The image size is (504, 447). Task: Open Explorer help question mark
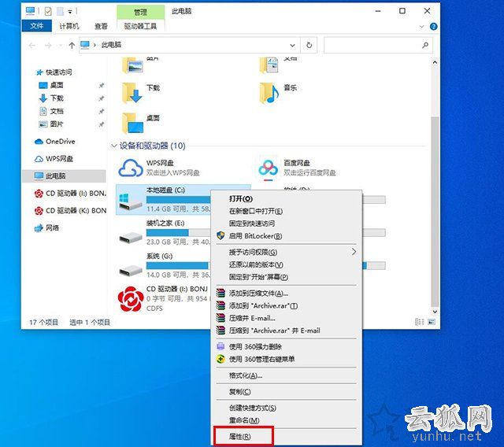coord(433,26)
